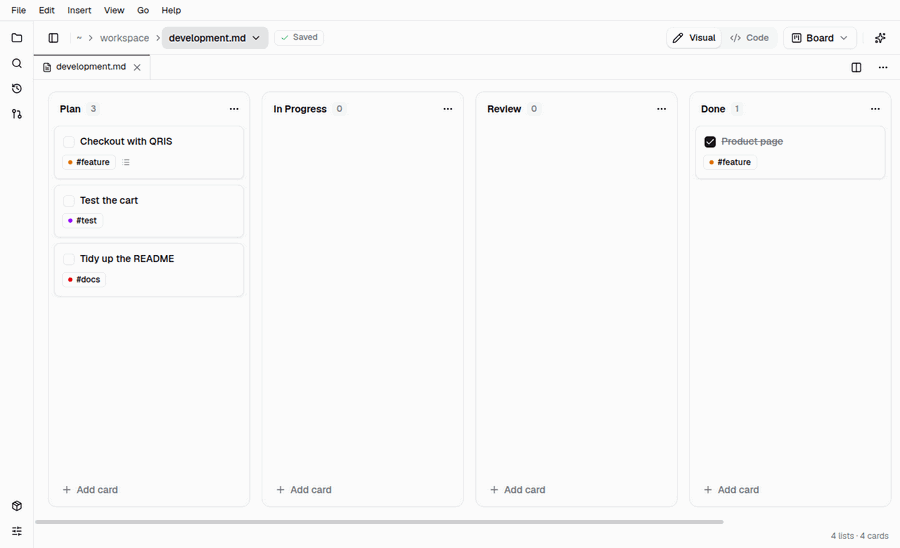The image size is (900, 548).
Task: Click the file icon on development.md tab
Action: (x=47, y=67)
